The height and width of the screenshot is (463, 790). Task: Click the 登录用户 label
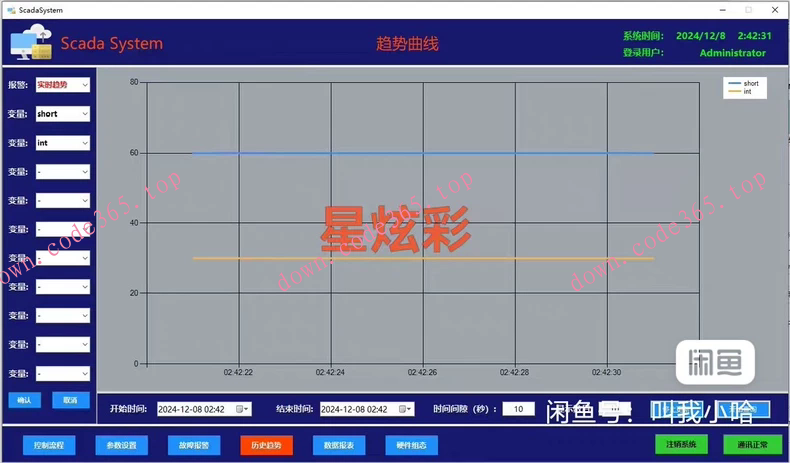pyautogui.click(x=643, y=52)
